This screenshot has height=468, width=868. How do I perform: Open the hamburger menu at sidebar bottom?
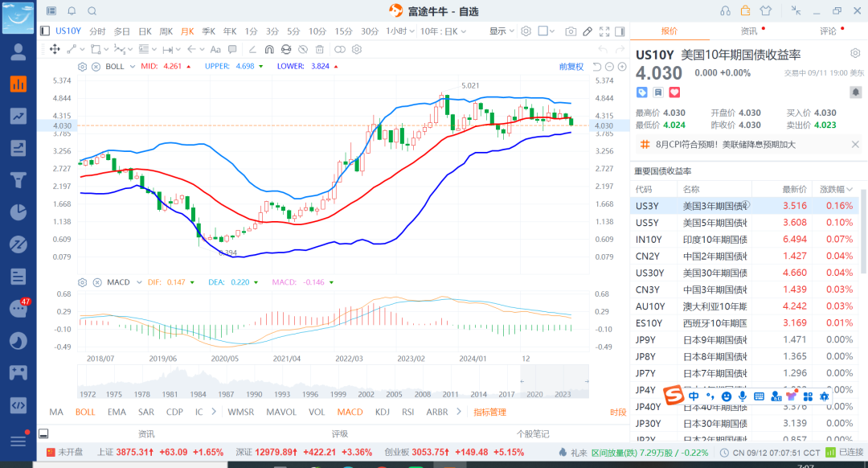[18, 441]
